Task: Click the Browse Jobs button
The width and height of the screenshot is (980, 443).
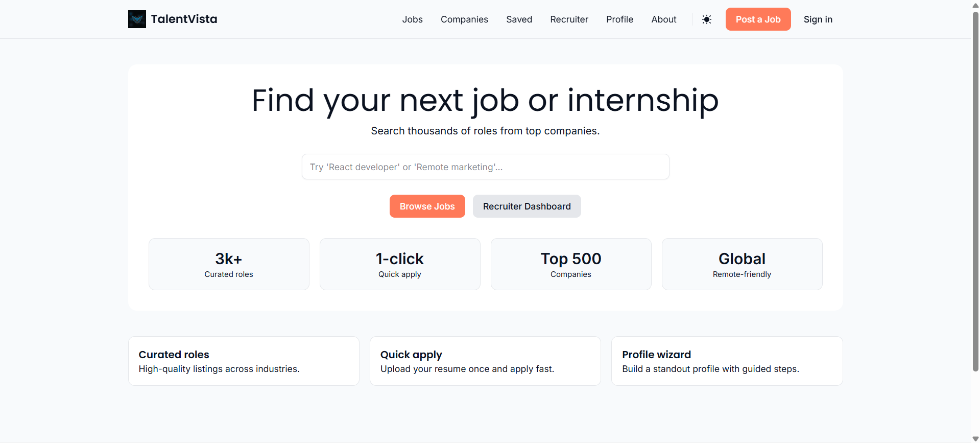Action: point(427,206)
